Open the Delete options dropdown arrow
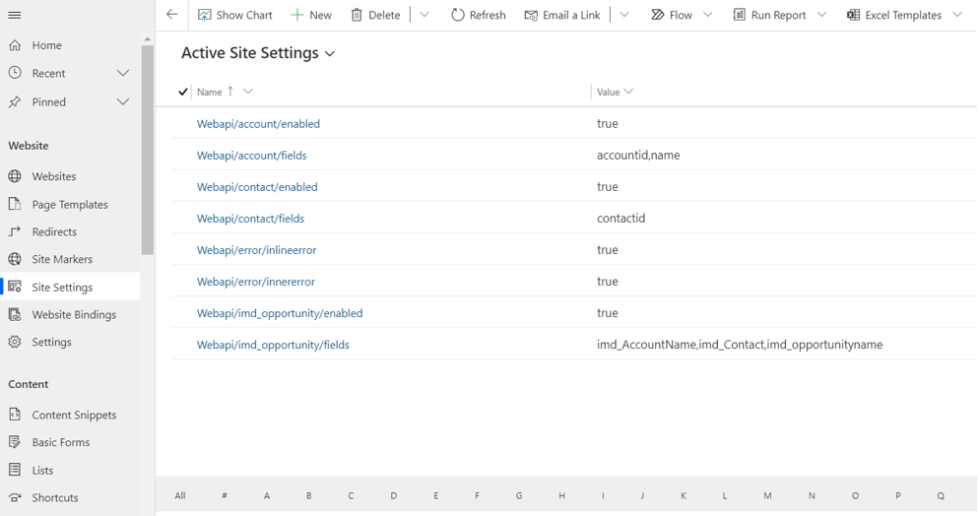Viewport: 980px width, 516px height. point(425,15)
